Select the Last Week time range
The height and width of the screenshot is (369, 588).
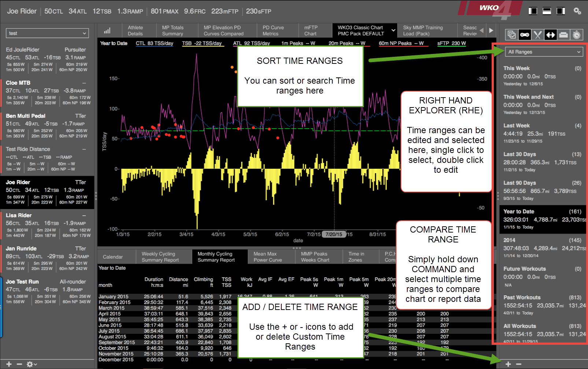point(543,133)
